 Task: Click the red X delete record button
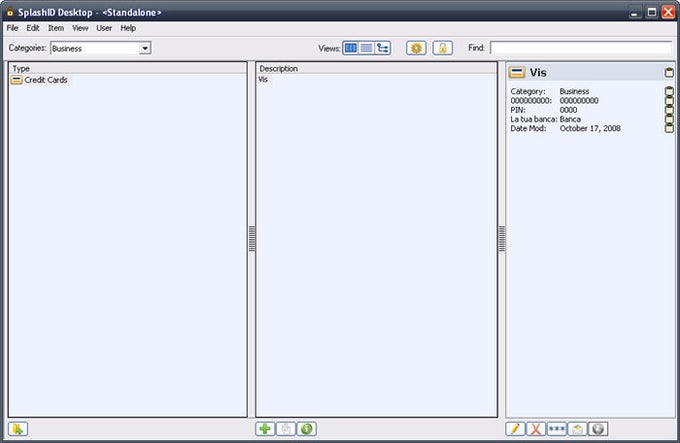[x=536, y=429]
